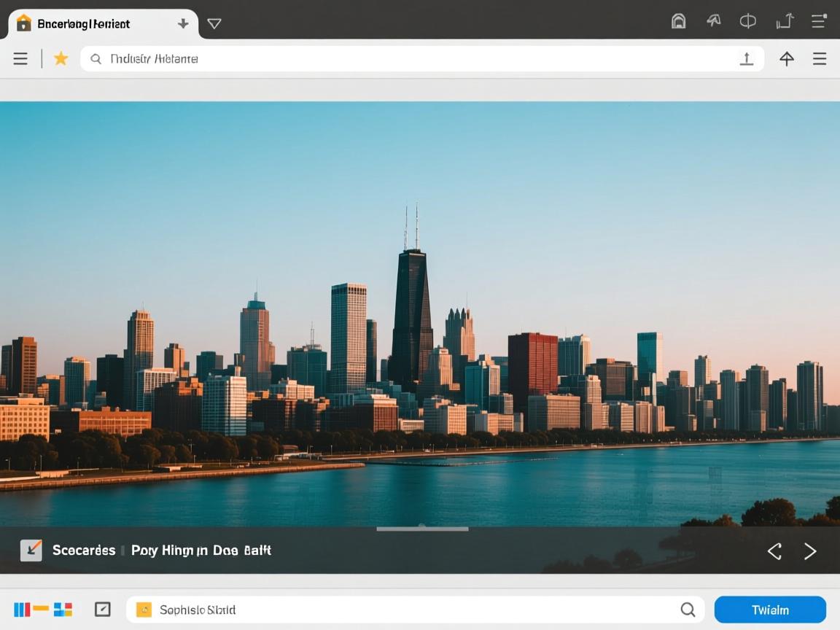Open the title bar hamburger menu
Image resolution: width=840 pixels, height=630 pixels.
(818, 21)
